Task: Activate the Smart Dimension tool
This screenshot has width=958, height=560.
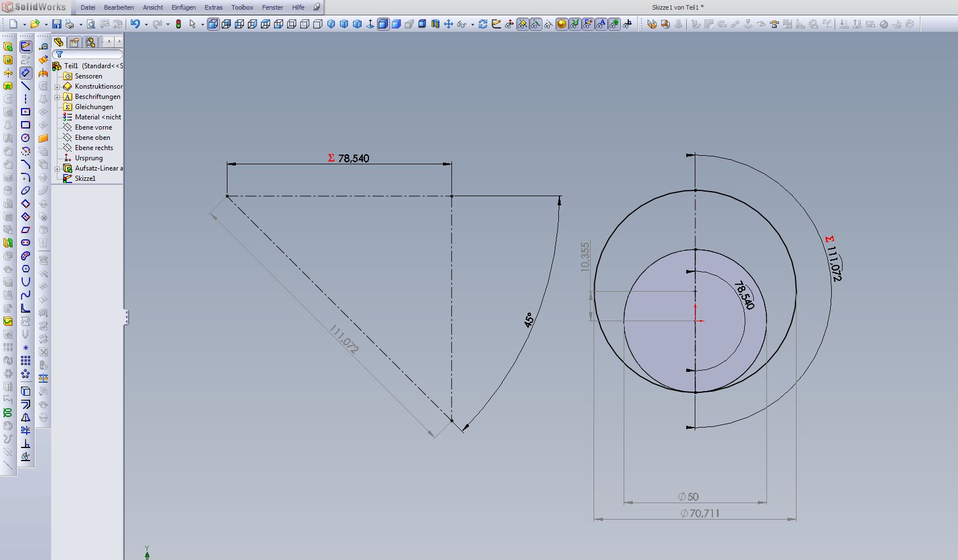Action: tap(26, 73)
